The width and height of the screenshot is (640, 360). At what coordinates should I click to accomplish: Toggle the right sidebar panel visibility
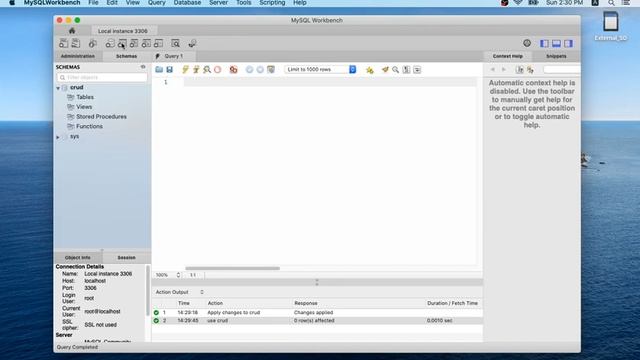[x=569, y=43]
